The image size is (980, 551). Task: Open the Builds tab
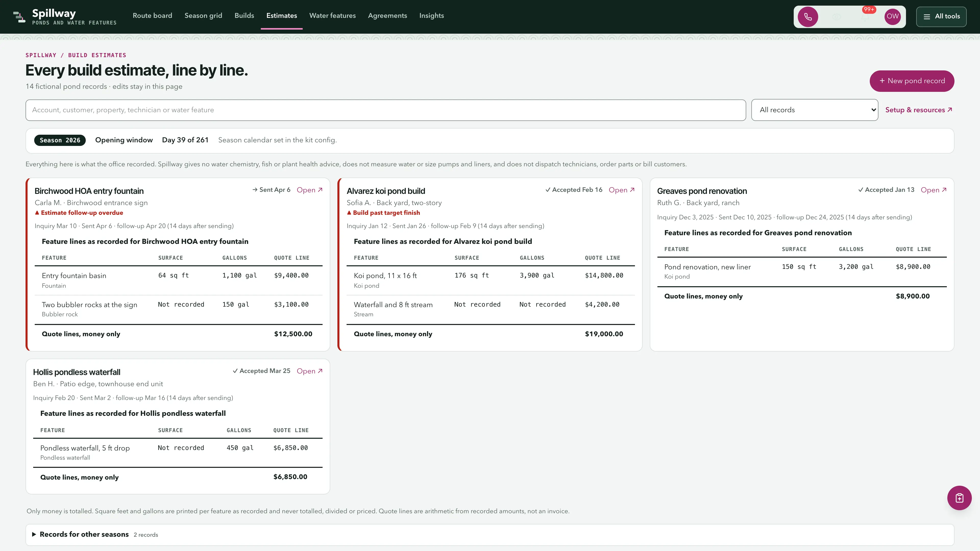(x=244, y=16)
